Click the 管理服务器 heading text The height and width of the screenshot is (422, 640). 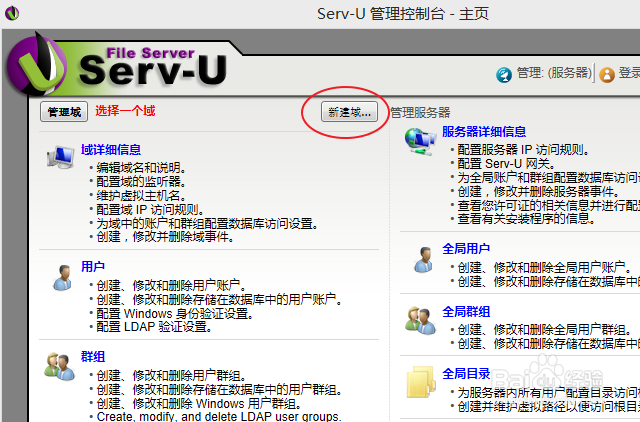tap(420, 113)
